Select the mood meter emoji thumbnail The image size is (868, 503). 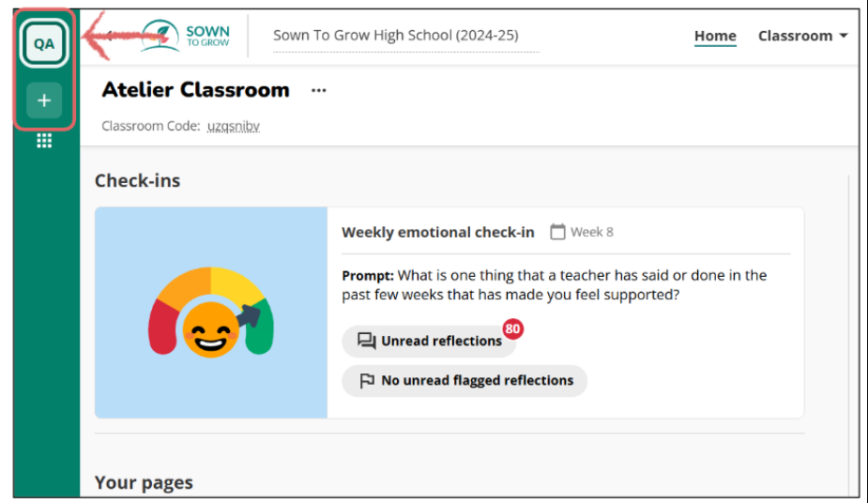click(210, 312)
